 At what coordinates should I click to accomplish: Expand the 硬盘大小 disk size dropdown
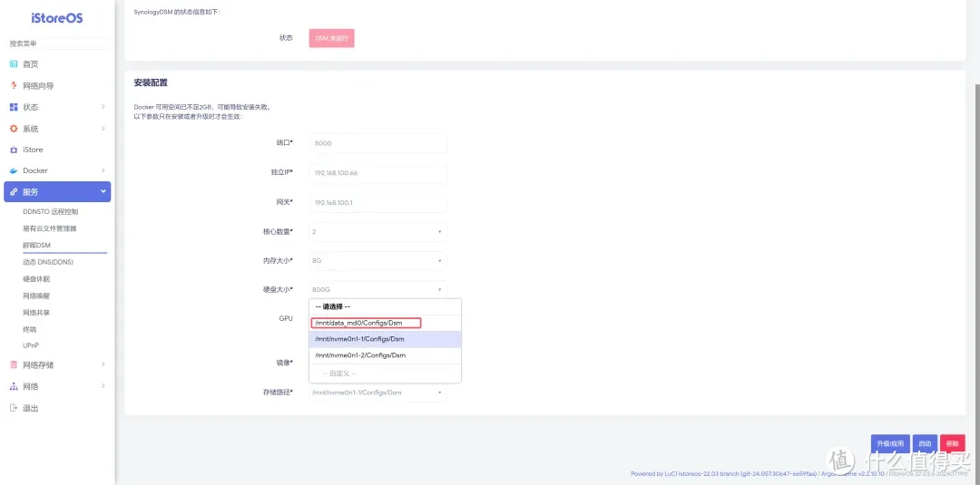[x=377, y=290]
